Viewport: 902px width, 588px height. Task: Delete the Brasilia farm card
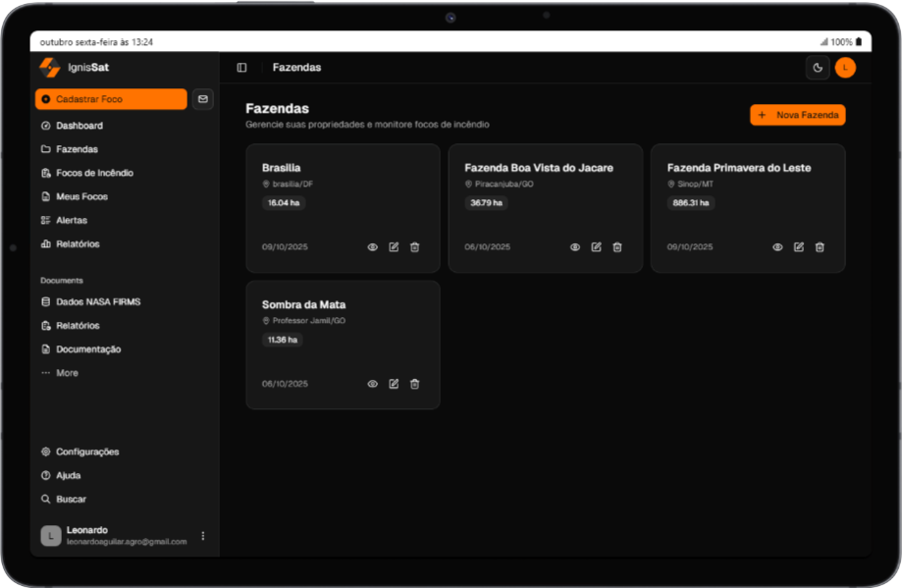(x=414, y=247)
